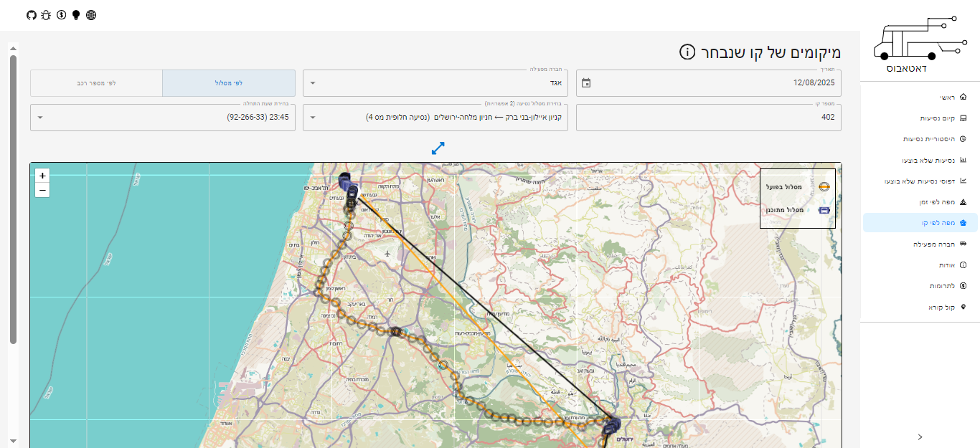Open מפה לפי זמן in sidebar
Image resolution: width=980 pixels, height=448 pixels.
pos(920,202)
